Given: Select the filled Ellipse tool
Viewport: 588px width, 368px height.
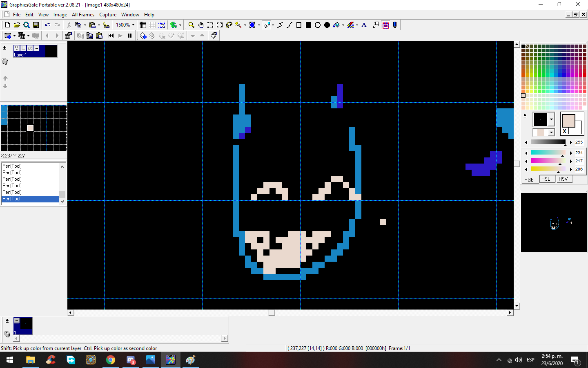Looking at the screenshot, I should pos(327,25).
